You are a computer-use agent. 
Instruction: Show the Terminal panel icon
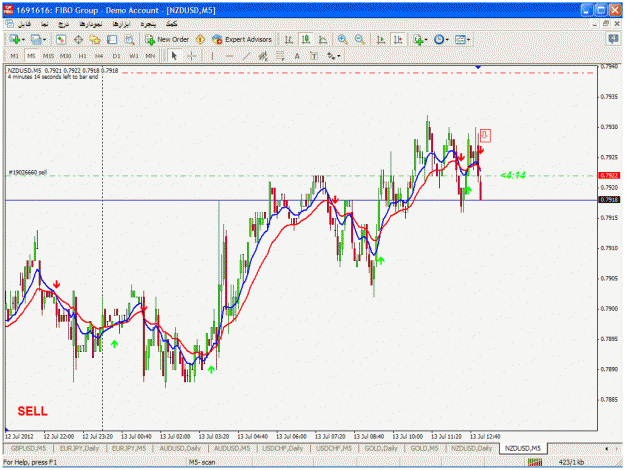point(112,39)
